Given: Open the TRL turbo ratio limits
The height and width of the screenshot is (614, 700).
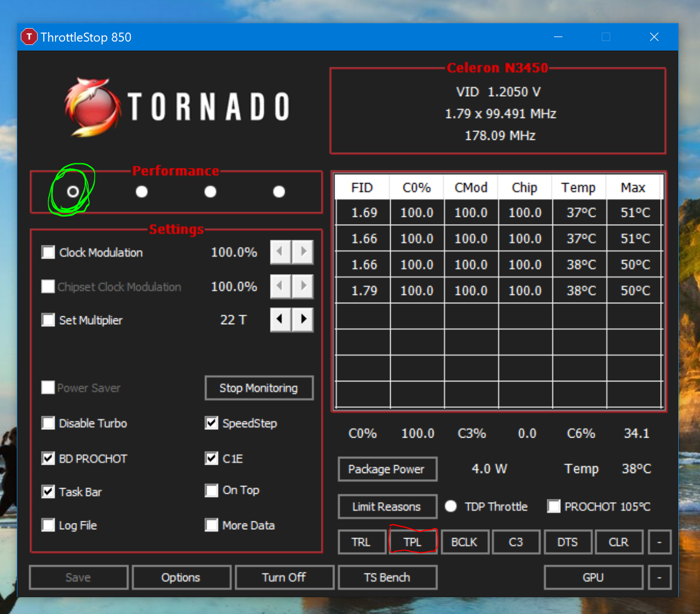Looking at the screenshot, I should click(x=361, y=542).
